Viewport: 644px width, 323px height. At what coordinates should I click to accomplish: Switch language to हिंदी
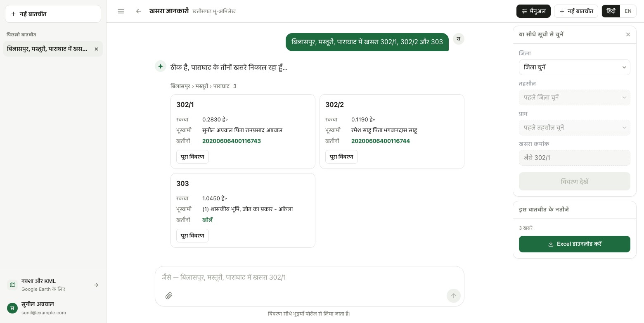611,11
